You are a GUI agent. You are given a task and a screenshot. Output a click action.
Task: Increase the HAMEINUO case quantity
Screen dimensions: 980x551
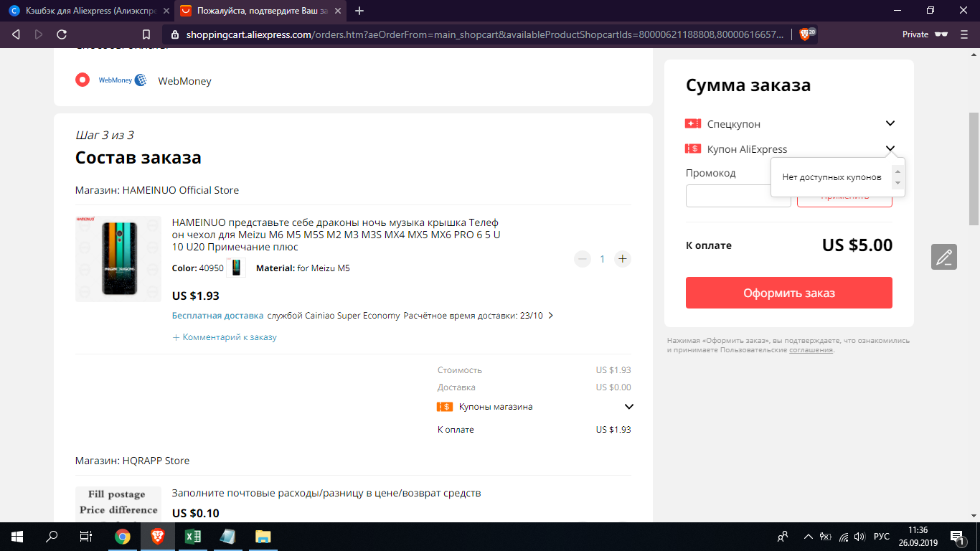[x=623, y=259]
